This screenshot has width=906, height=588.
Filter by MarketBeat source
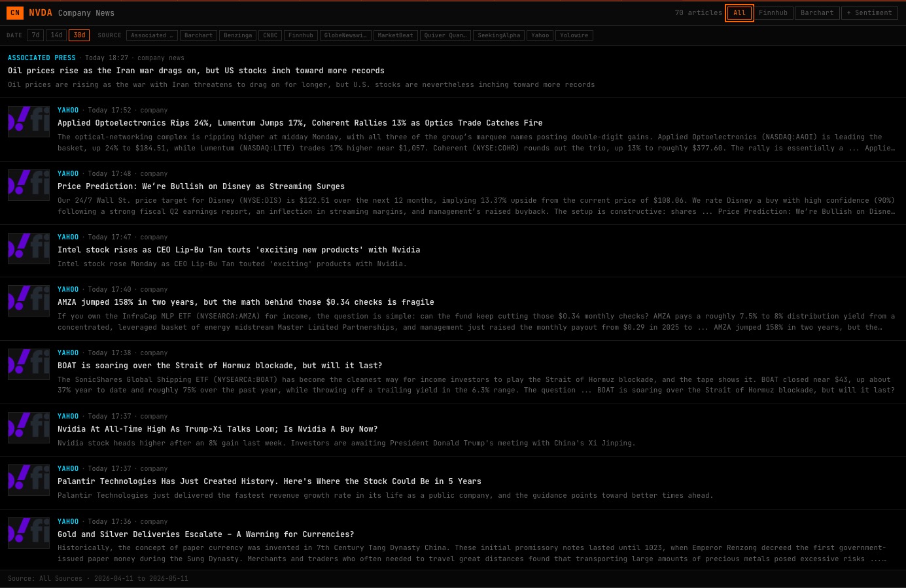tap(396, 35)
